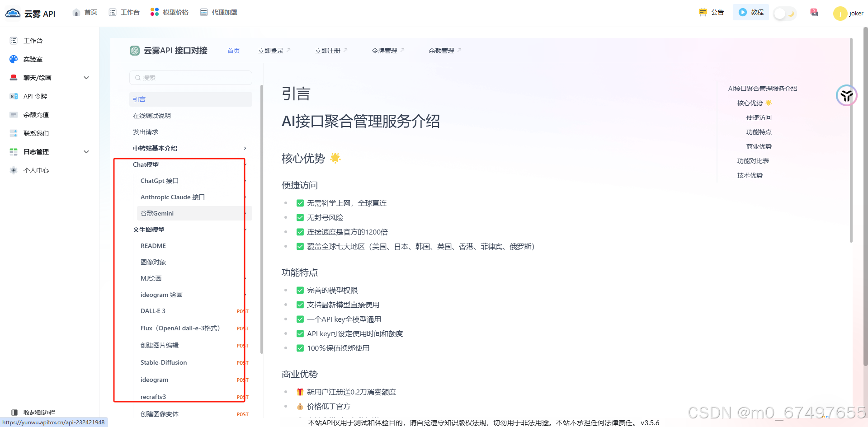Open the 公告 announcement icon

pyautogui.click(x=703, y=12)
